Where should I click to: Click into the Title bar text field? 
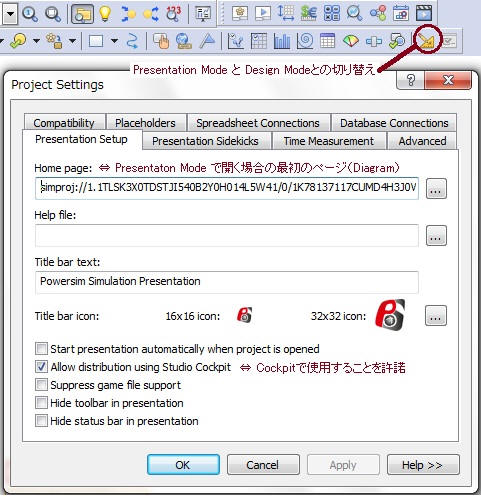[x=227, y=282]
